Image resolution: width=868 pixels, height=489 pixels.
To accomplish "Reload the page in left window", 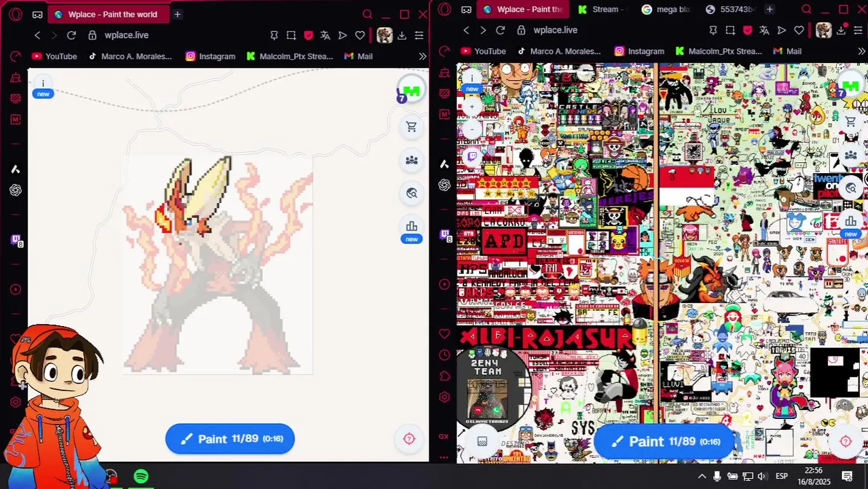I will (x=71, y=35).
